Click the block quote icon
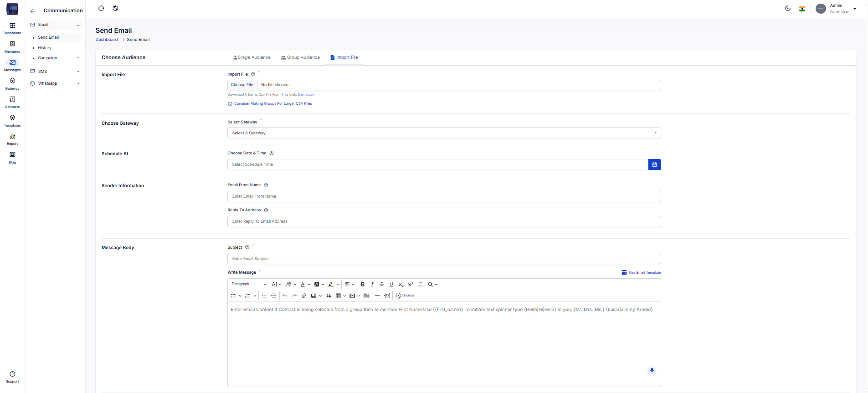This screenshot has width=868, height=393. [329, 296]
